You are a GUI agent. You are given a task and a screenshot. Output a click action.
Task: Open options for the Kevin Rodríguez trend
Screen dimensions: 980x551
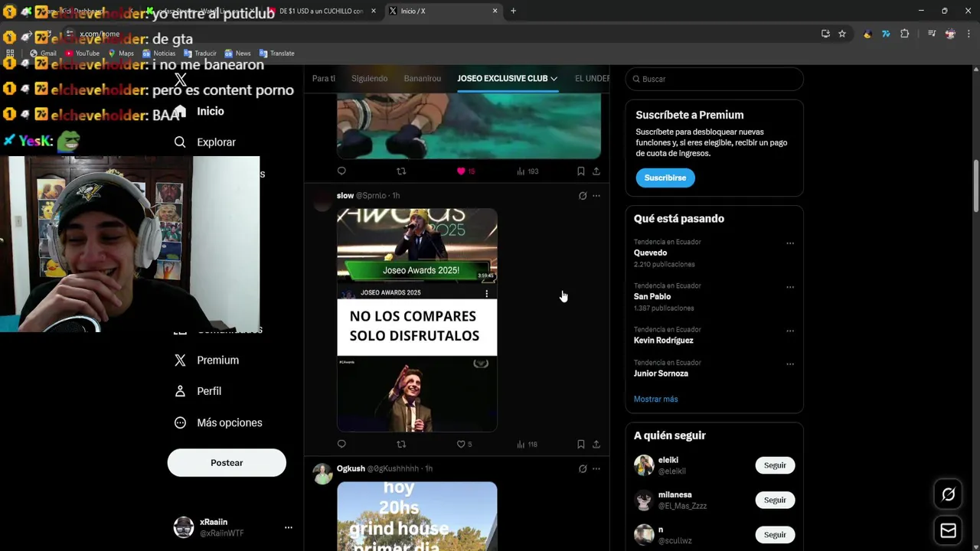point(790,331)
